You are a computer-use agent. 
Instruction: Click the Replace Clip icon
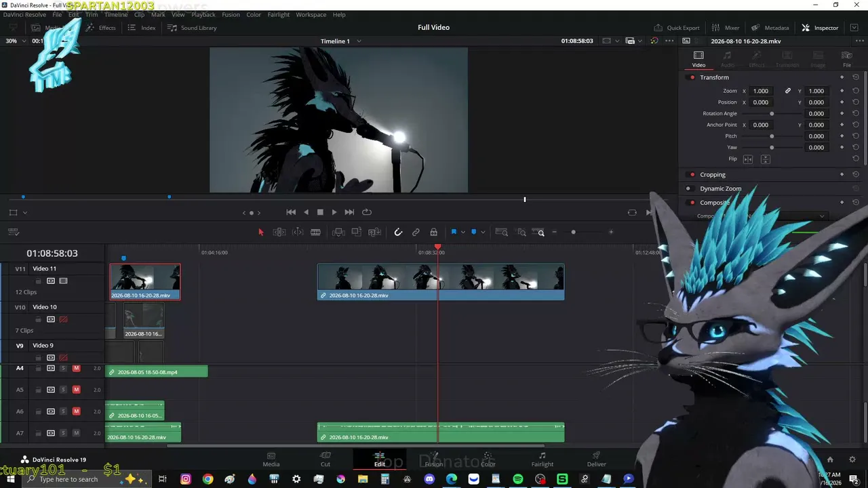coord(374,232)
